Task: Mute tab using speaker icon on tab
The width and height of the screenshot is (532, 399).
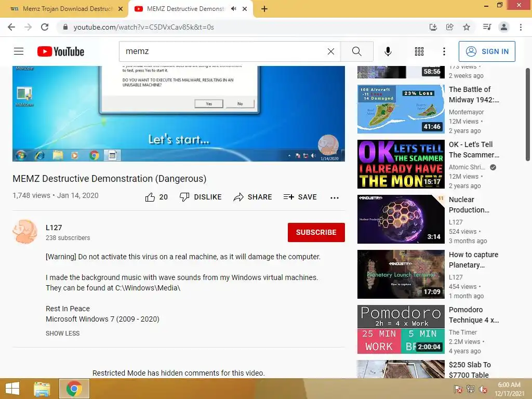Action: 233,9
